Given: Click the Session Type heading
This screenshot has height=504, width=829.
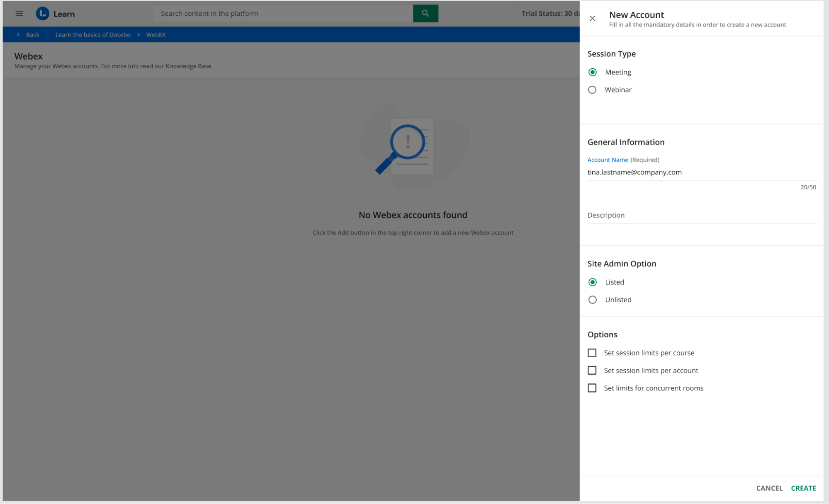Looking at the screenshot, I should (611, 54).
